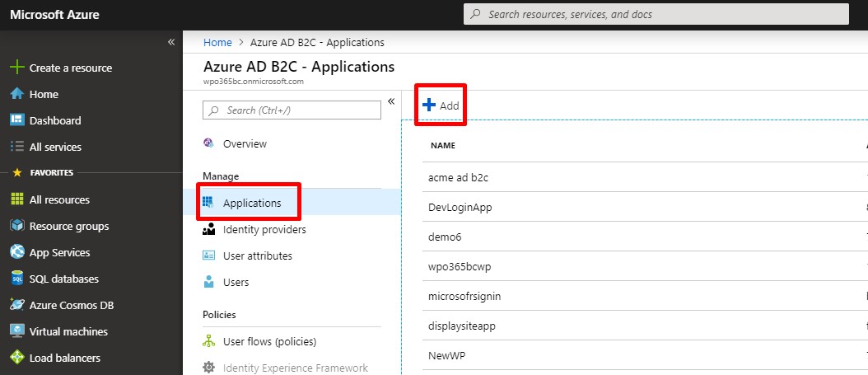This screenshot has height=375, width=868.
Task: Click the Home breadcrumb link
Action: (217, 42)
